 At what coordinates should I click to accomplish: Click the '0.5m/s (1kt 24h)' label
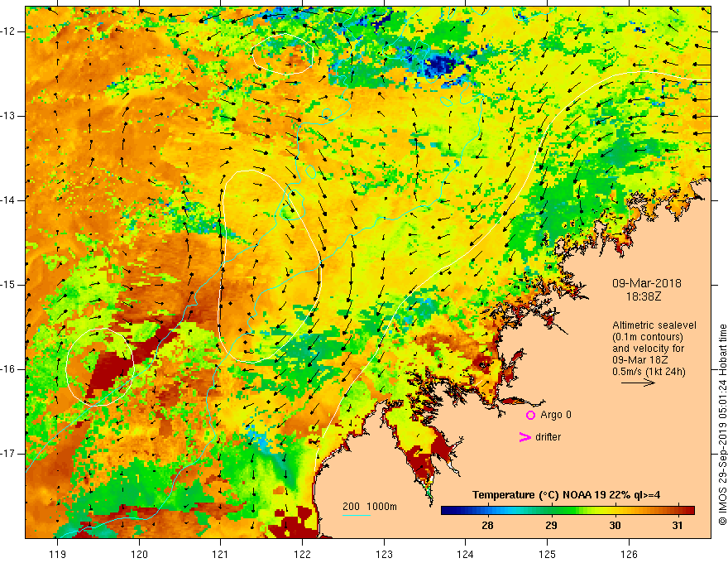(x=649, y=372)
